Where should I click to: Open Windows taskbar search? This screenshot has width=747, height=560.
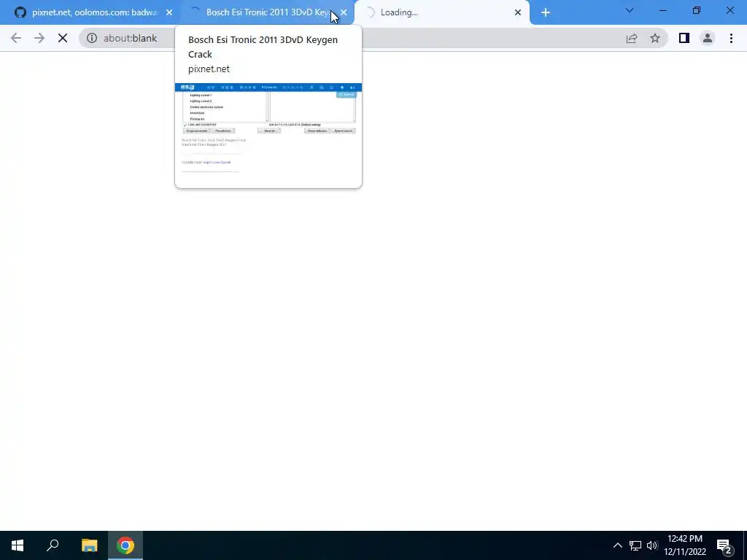pos(53,545)
